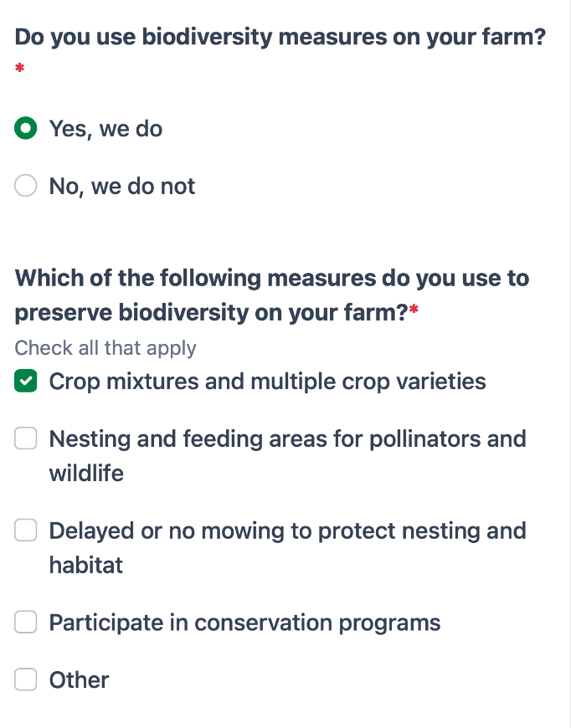Click the "Yes, we do" label text
The height and width of the screenshot is (728, 571).
(105, 129)
